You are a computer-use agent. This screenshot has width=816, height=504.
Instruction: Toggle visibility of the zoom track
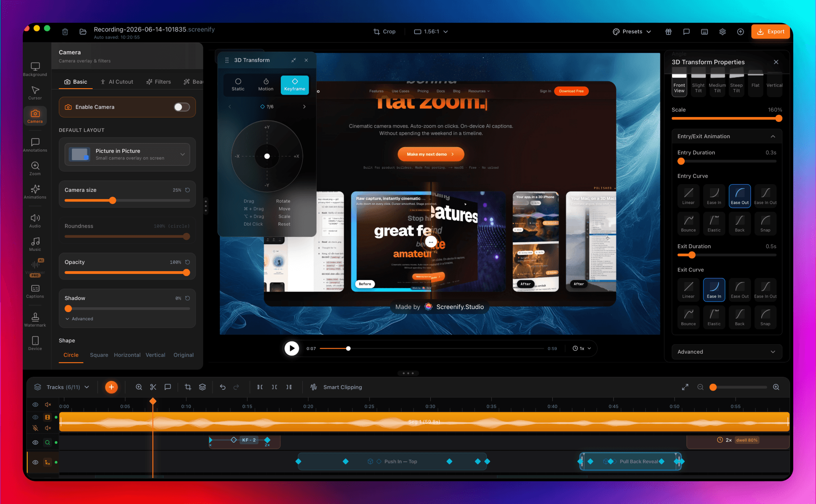[x=35, y=442]
